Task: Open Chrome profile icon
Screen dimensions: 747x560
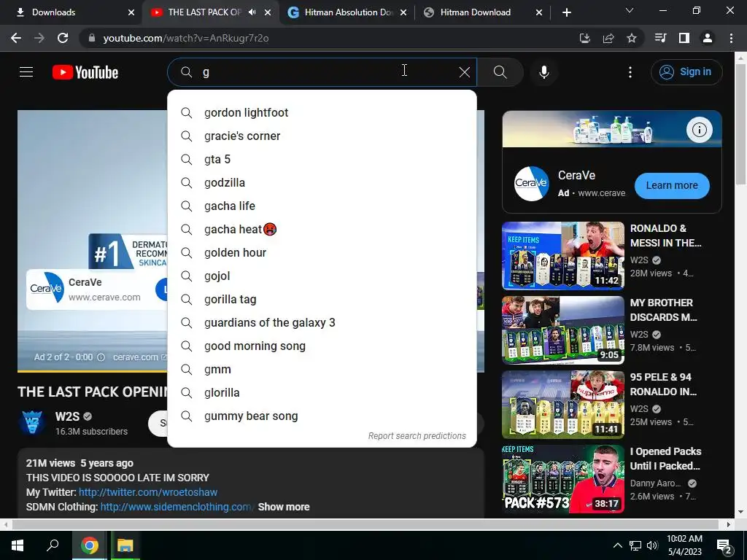Action: [x=708, y=38]
